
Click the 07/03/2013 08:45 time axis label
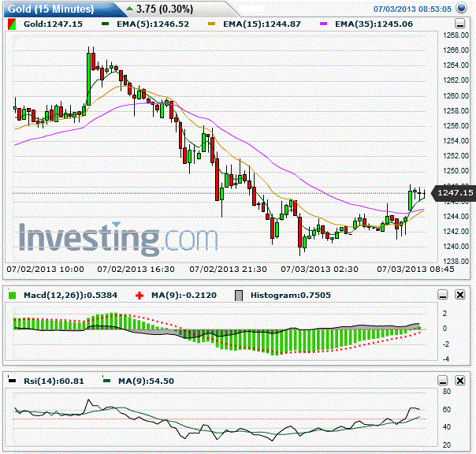pos(415,270)
